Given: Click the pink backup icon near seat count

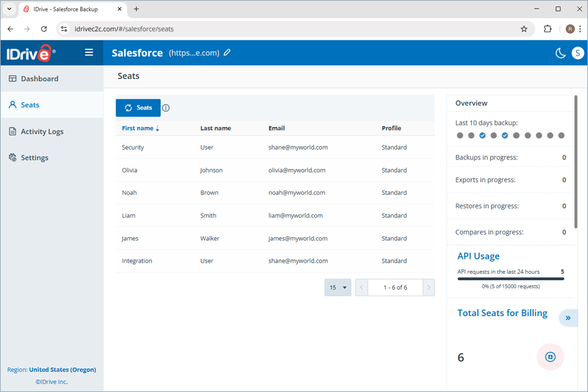Looking at the screenshot, I should 550,357.
